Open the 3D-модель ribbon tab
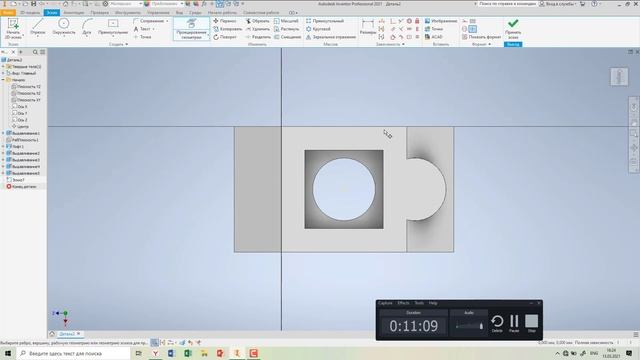 [30, 13]
